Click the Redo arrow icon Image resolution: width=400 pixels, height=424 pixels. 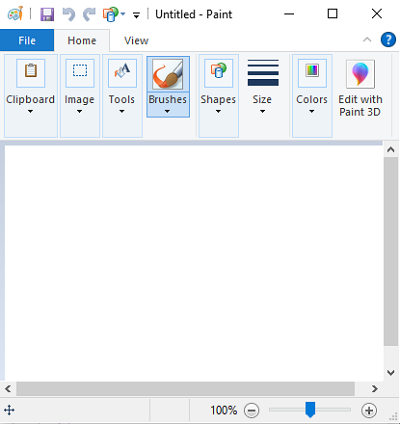[89, 14]
